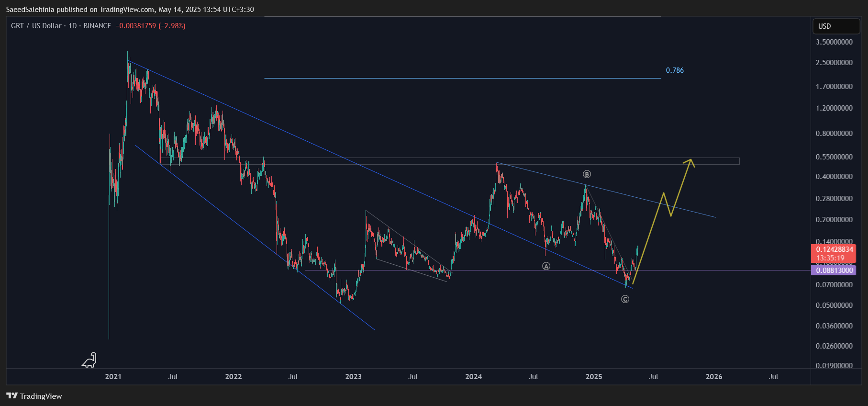The height and width of the screenshot is (406, 868).
Task: Click the dinosaur icon on the chart
Action: pos(89,360)
